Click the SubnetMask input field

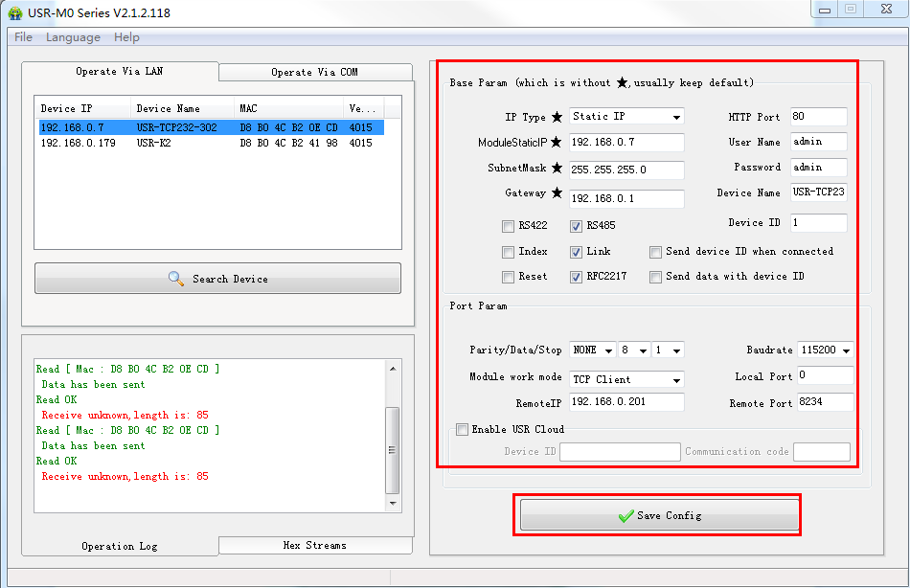click(x=626, y=170)
